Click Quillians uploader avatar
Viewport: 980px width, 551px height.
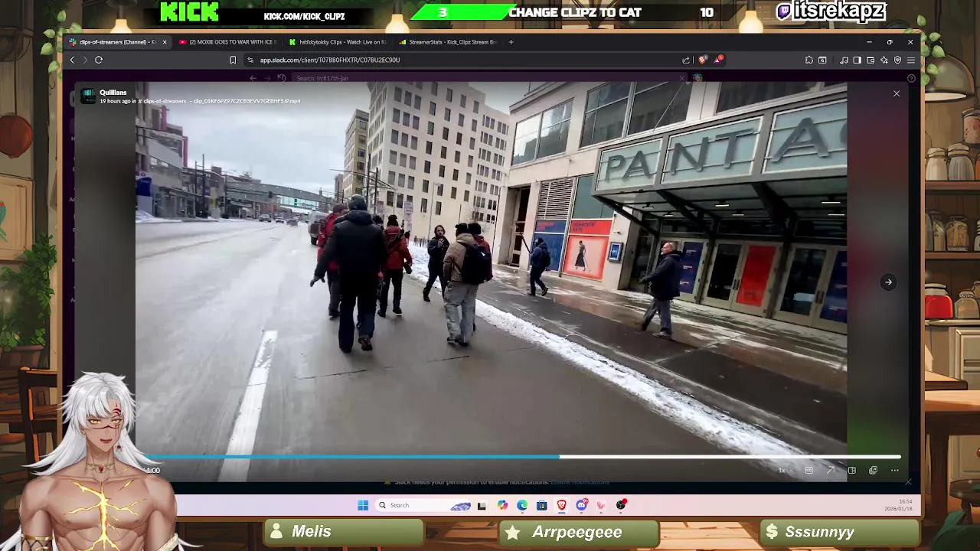click(89, 96)
